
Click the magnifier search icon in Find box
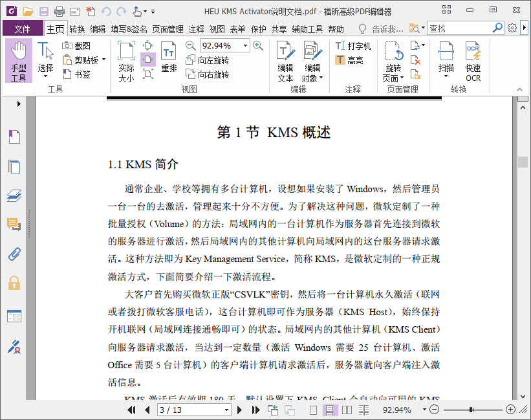pos(497,28)
